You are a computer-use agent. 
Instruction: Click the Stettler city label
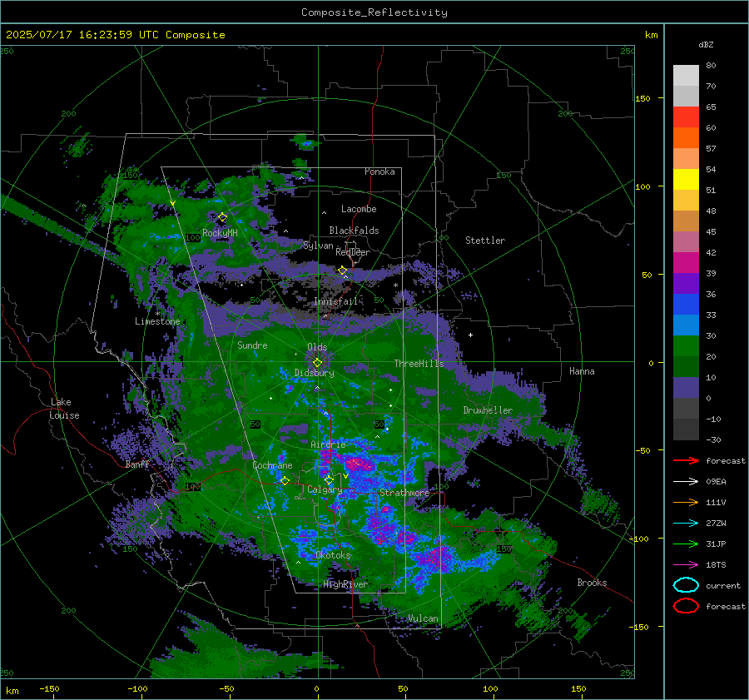click(485, 241)
